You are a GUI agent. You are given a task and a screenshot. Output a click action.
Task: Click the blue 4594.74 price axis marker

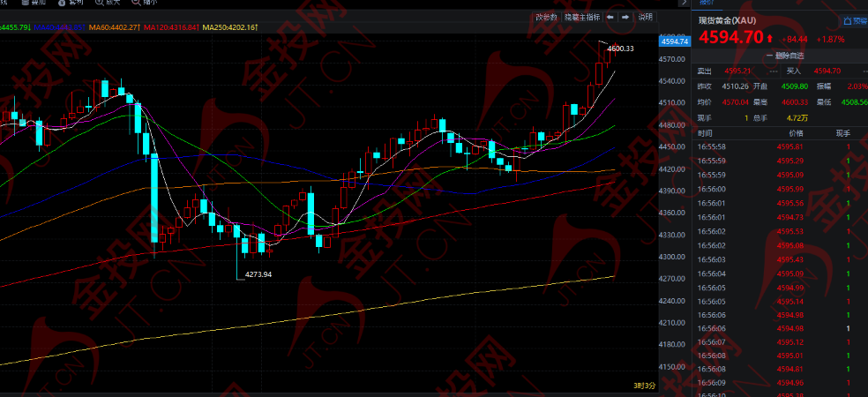674,41
